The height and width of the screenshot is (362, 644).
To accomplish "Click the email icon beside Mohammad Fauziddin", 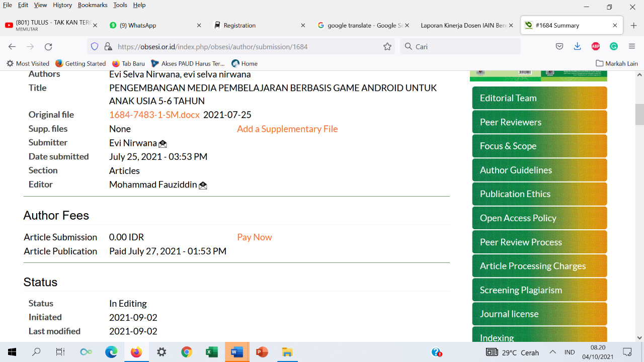I will pyautogui.click(x=203, y=186).
